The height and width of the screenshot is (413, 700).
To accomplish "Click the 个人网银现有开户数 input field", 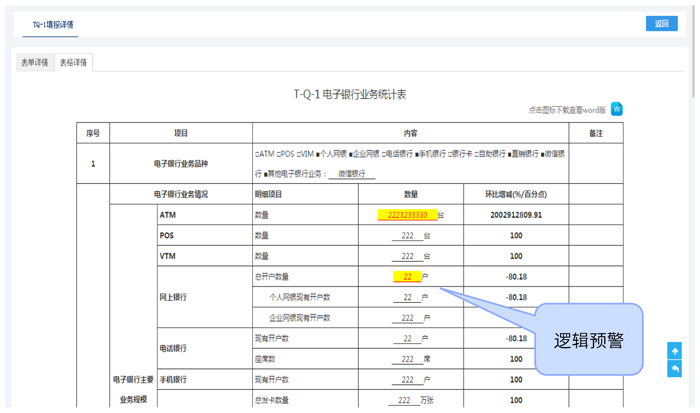I will 407,298.
